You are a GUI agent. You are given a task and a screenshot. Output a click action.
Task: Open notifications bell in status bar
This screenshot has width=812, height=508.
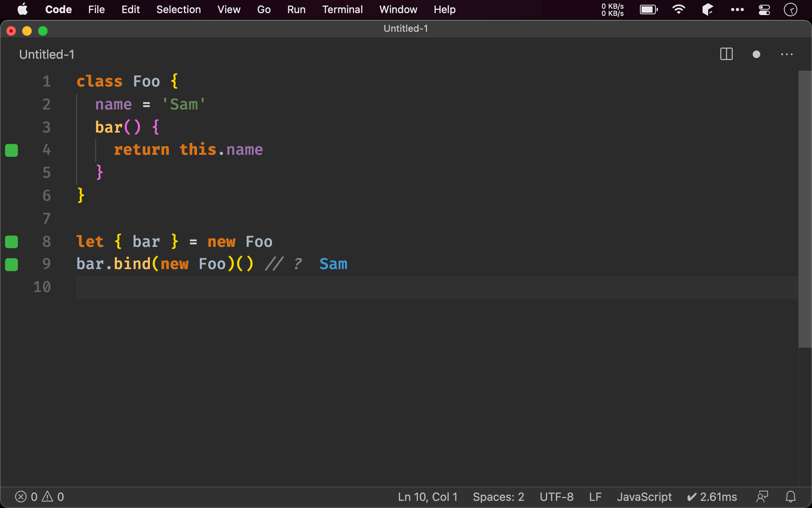pyautogui.click(x=791, y=496)
